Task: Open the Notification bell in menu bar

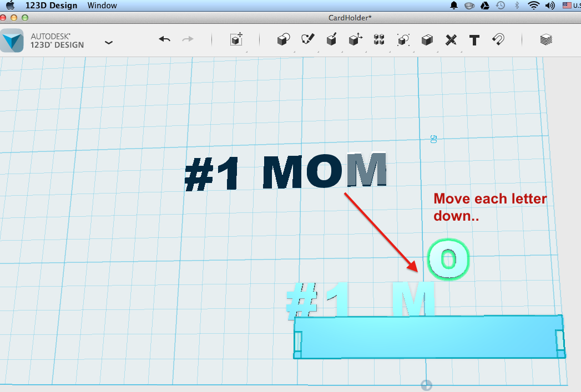Action: pyautogui.click(x=453, y=5)
